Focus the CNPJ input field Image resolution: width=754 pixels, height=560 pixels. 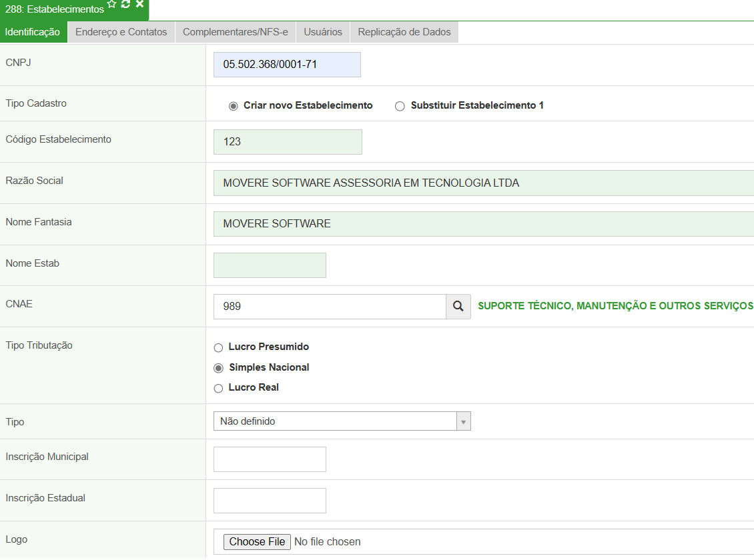287,65
